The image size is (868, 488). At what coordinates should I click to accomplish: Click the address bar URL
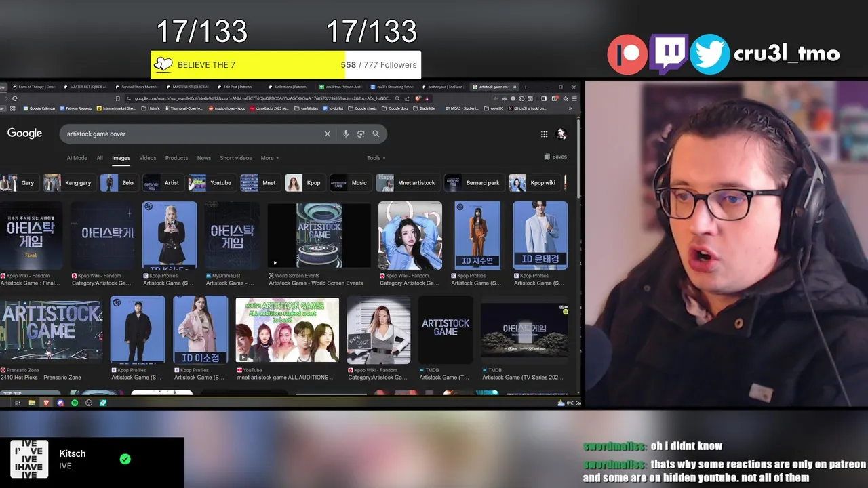click(264, 98)
